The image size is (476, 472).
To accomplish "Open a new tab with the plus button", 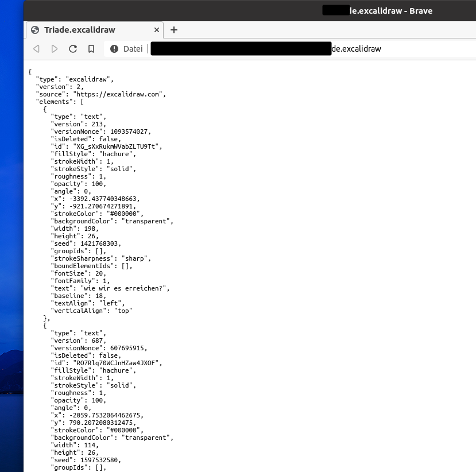I will (174, 30).
